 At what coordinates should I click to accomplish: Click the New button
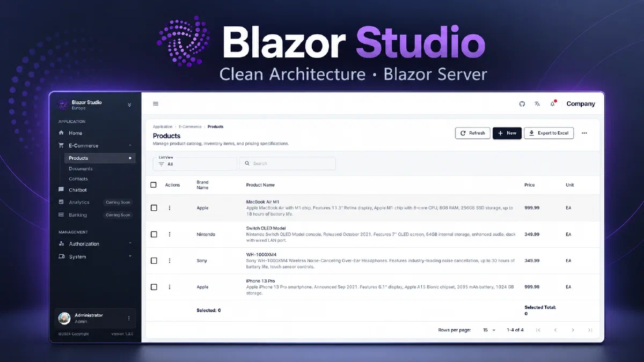point(507,133)
